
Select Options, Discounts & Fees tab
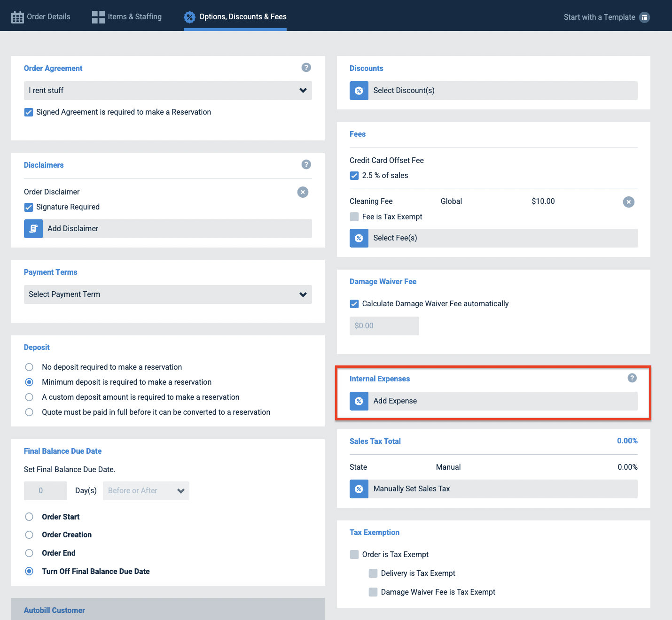(235, 17)
